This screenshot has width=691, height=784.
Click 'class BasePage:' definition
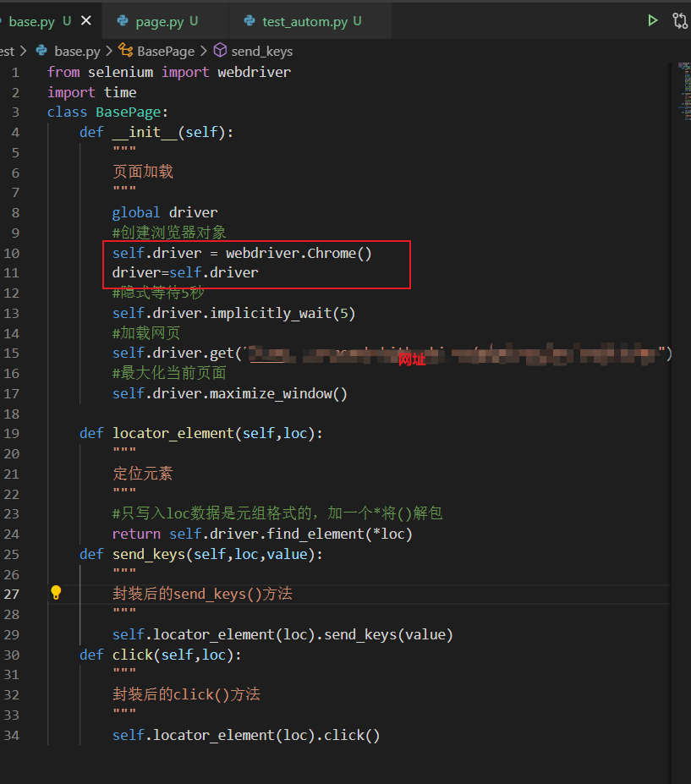click(x=107, y=112)
